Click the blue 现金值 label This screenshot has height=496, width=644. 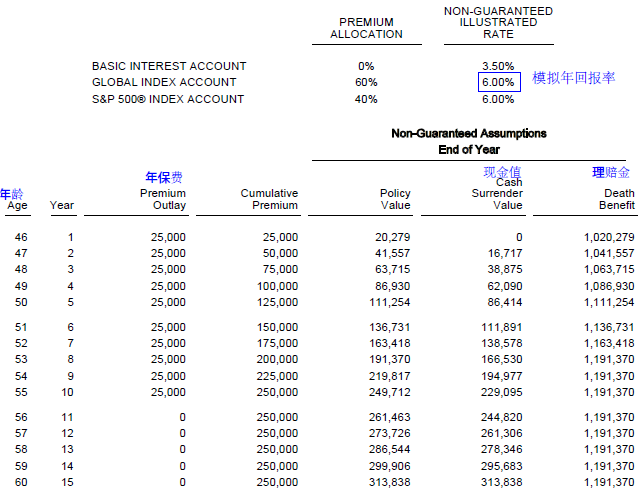502,172
